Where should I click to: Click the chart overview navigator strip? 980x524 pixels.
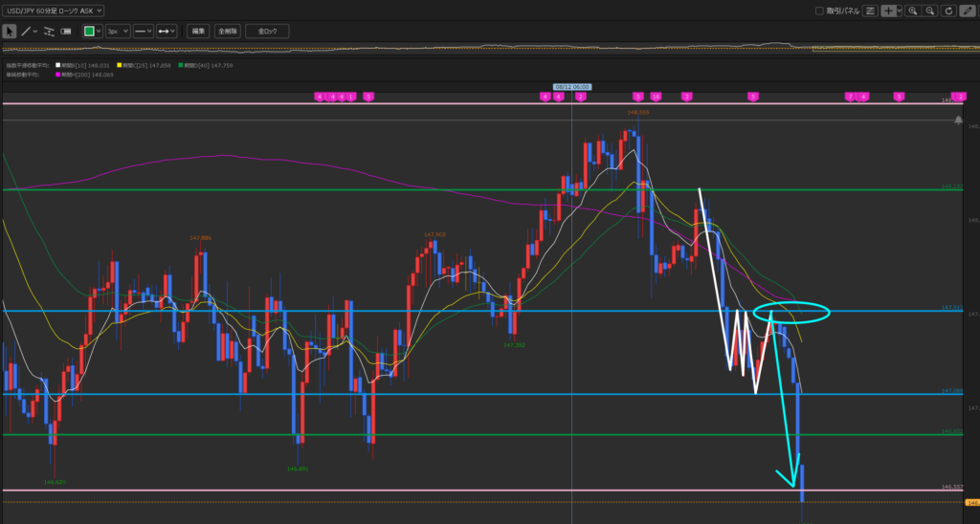pos(490,48)
